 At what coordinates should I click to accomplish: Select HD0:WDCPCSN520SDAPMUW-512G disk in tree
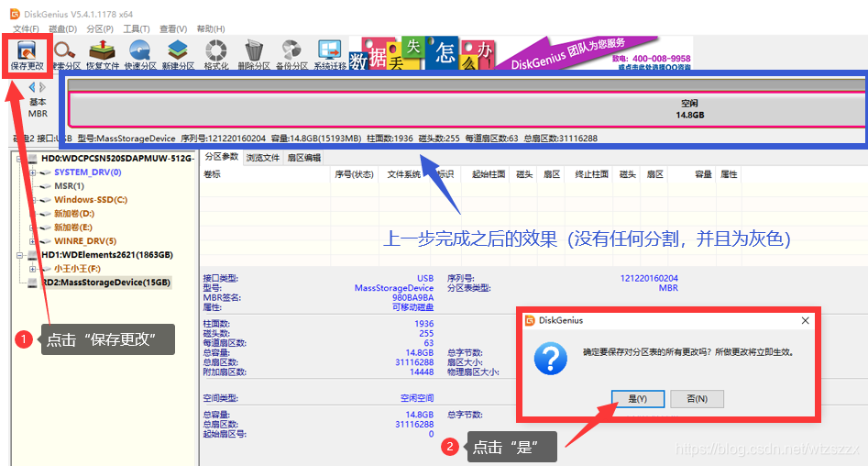coord(117,159)
